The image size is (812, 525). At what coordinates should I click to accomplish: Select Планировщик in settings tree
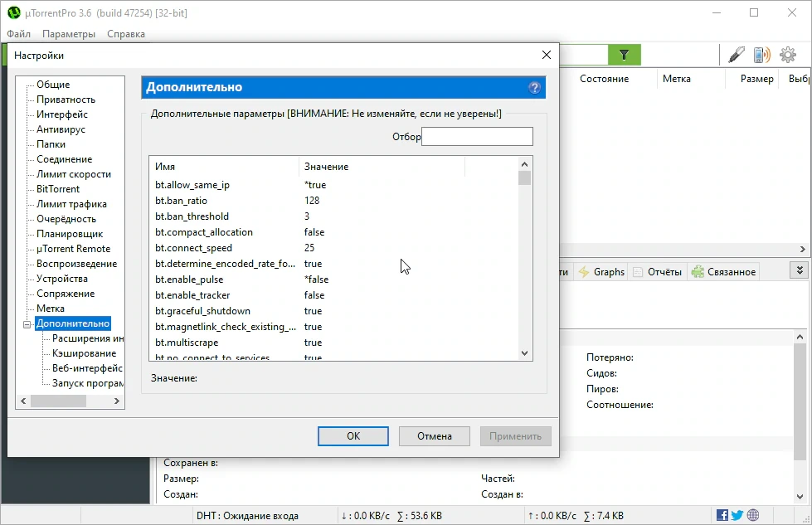pyautogui.click(x=70, y=234)
